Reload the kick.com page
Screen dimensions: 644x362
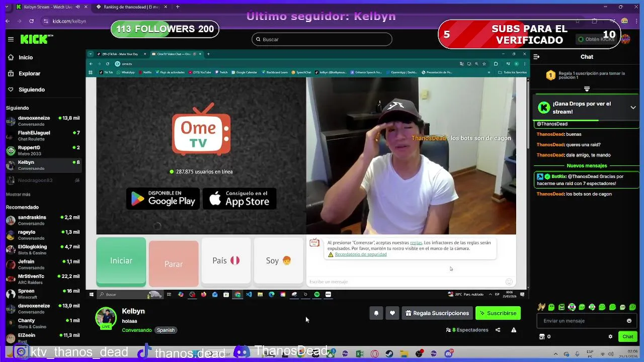pyautogui.click(x=32, y=21)
